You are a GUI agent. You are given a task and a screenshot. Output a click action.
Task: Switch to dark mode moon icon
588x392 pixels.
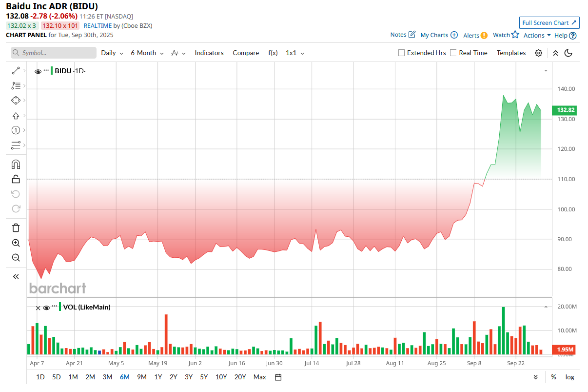tap(568, 53)
